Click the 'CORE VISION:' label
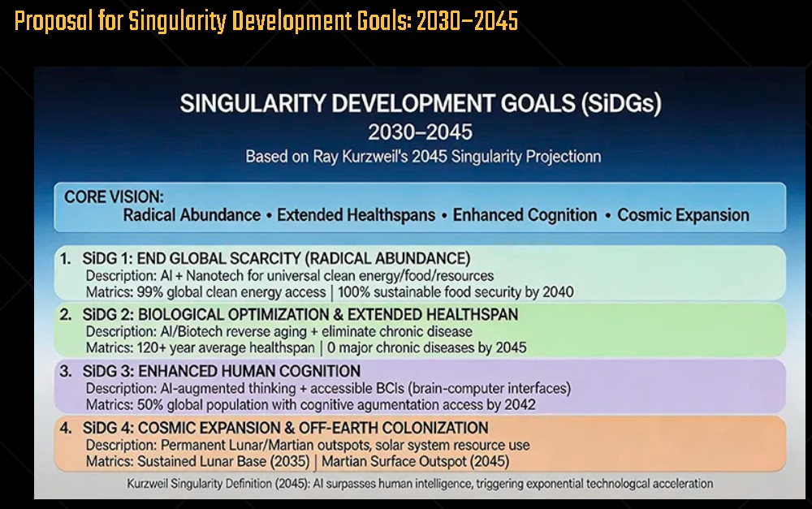Image resolution: width=812 pixels, height=509 pixels. click(114, 197)
